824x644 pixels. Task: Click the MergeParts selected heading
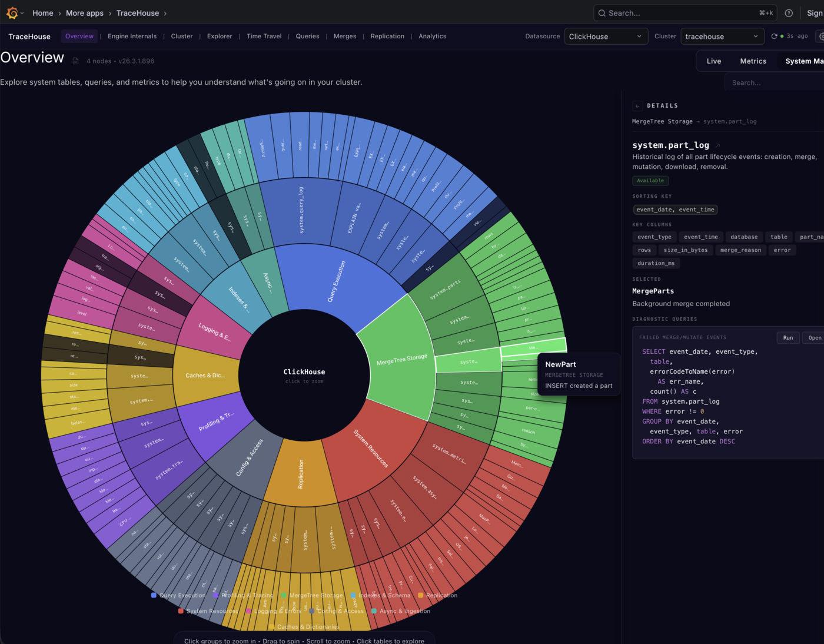[653, 291]
